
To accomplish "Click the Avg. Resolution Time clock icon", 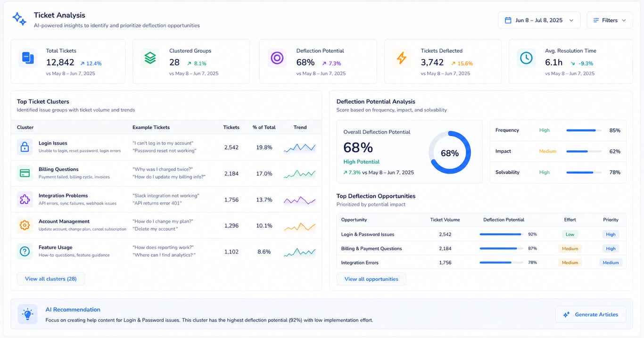I will (x=526, y=58).
